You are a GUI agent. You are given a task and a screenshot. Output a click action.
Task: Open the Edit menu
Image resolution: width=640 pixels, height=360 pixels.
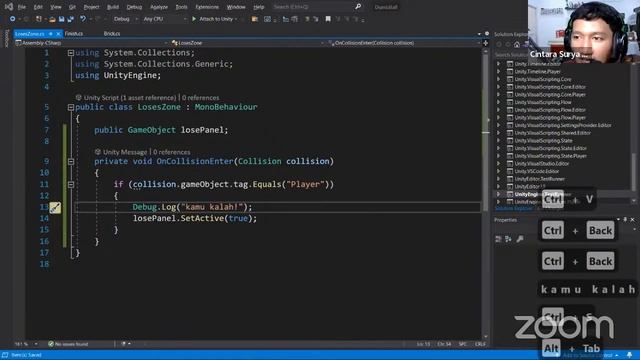(x=38, y=7)
